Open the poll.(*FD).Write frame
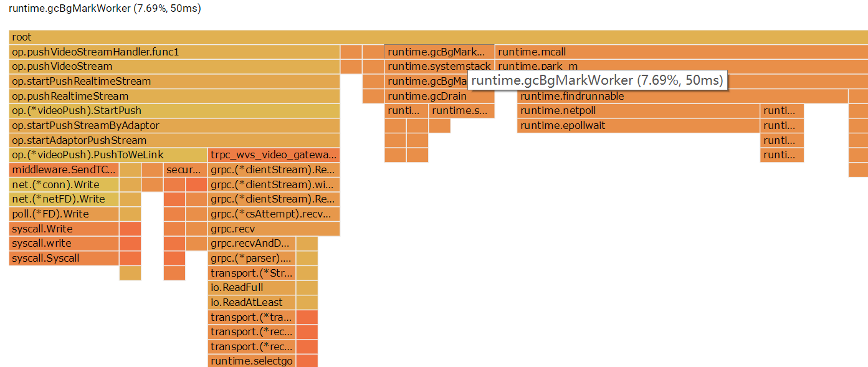This screenshot has height=367, width=868. click(64, 214)
